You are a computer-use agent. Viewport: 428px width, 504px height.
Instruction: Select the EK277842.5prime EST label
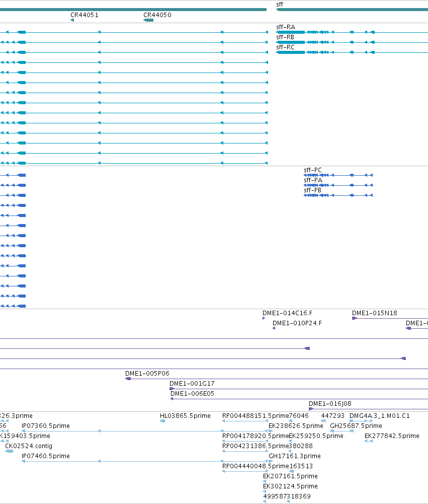pyautogui.click(x=392, y=436)
